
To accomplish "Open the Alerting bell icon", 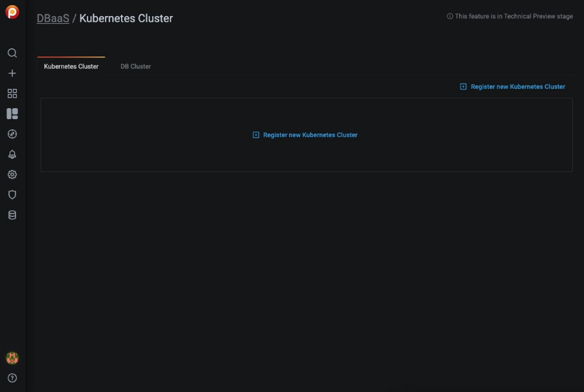I will [x=12, y=154].
